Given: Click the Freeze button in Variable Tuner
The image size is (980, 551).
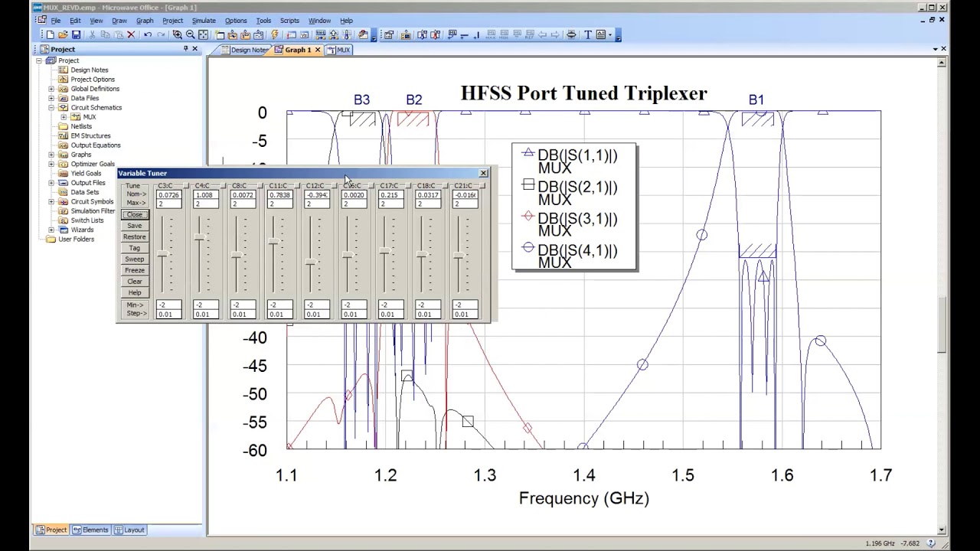Looking at the screenshot, I should point(135,270).
